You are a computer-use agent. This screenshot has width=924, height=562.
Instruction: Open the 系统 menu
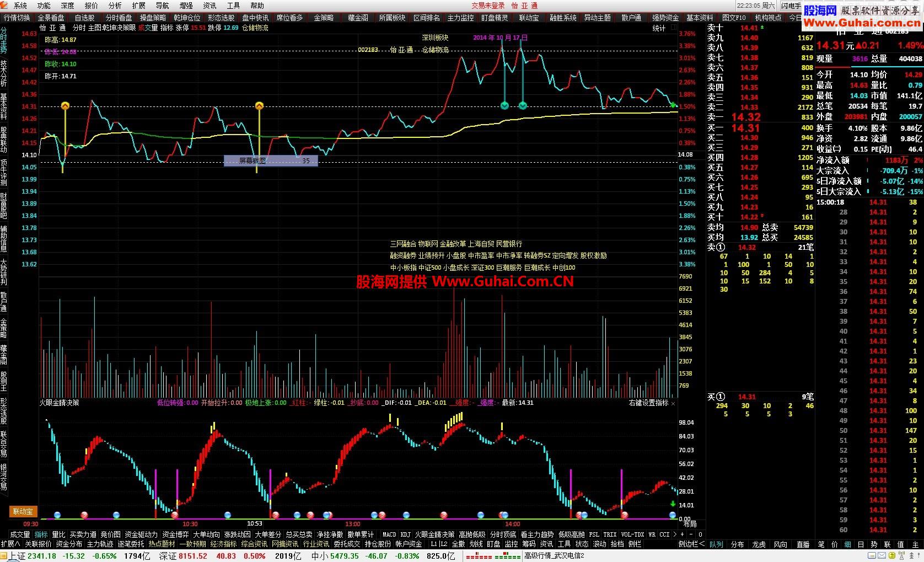[x=20, y=6]
